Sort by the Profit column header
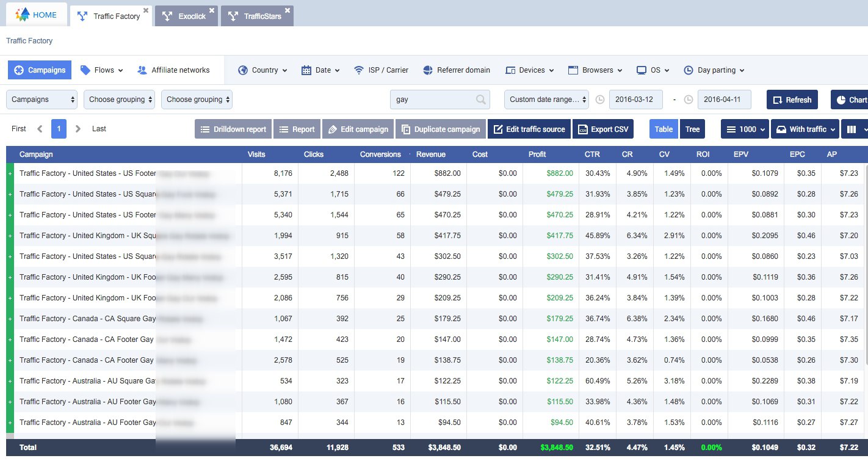The width and height of the screenshot is (868, 461). coord(537,154)
